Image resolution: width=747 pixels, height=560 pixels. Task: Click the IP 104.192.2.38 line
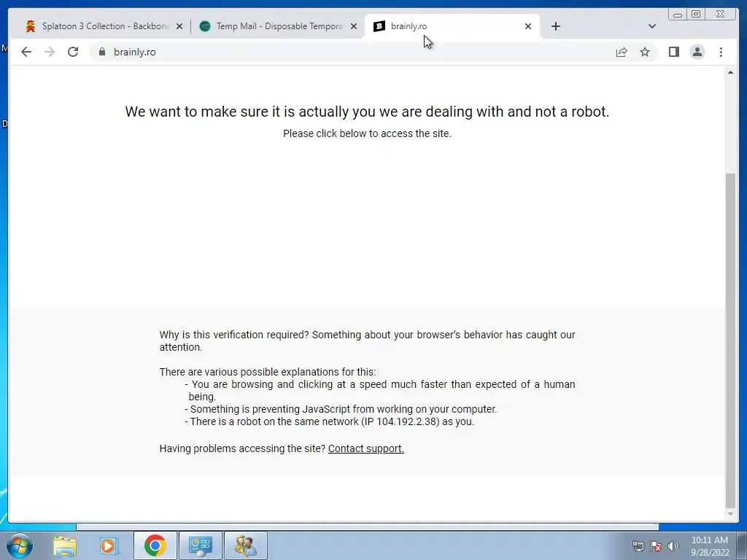pyautogui.click(x=329, y=421)
